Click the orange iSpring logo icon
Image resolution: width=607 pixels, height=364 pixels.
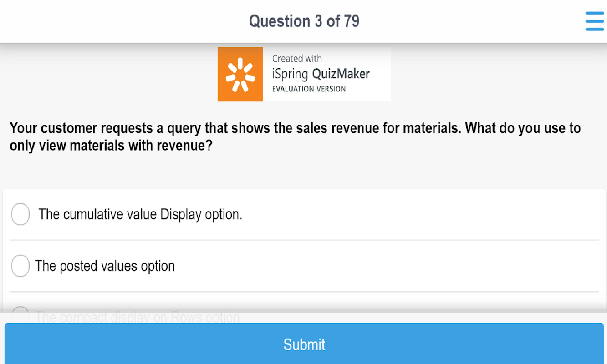tap(240, 74)
